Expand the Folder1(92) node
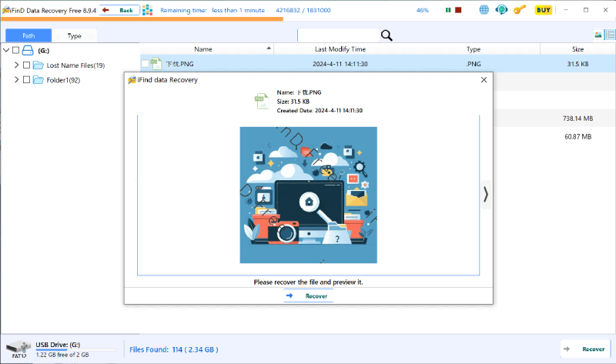Viewport: 616px width, 364px height. (x=16, y=80)
